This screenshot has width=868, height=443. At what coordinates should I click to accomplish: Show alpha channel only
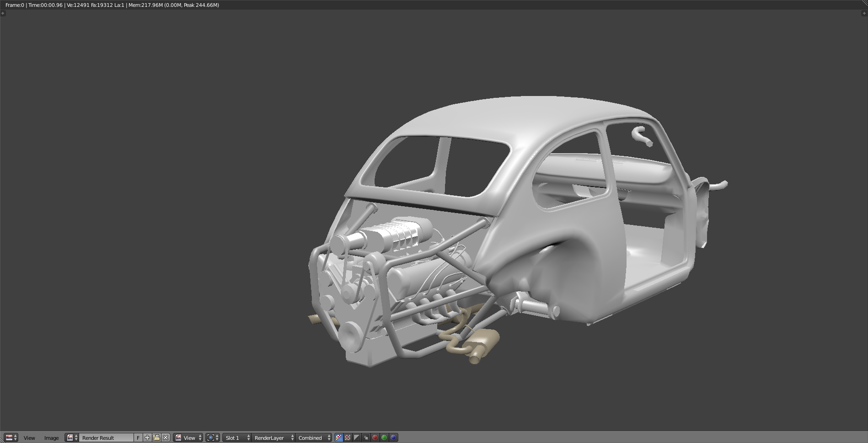[x=357, y=438]
